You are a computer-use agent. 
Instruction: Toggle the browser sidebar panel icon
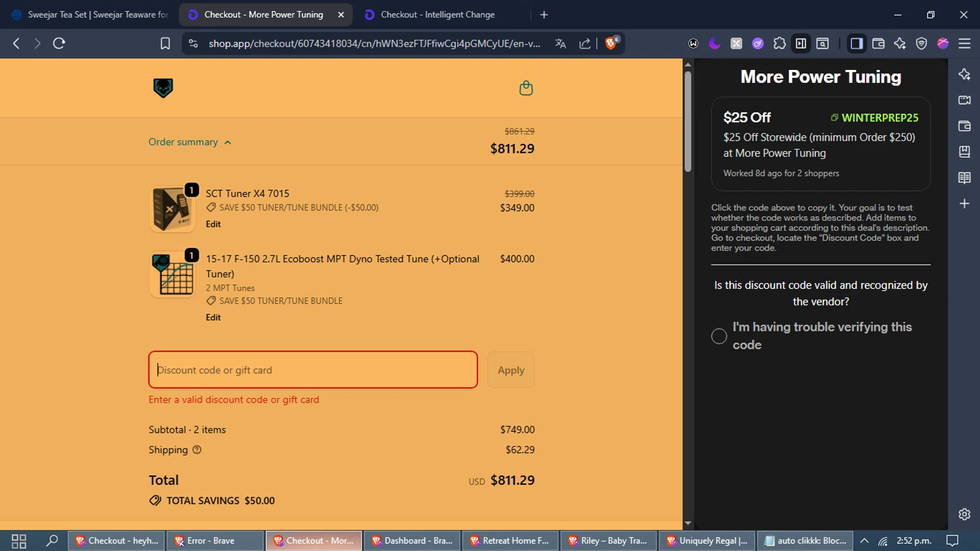click(857, 43)
